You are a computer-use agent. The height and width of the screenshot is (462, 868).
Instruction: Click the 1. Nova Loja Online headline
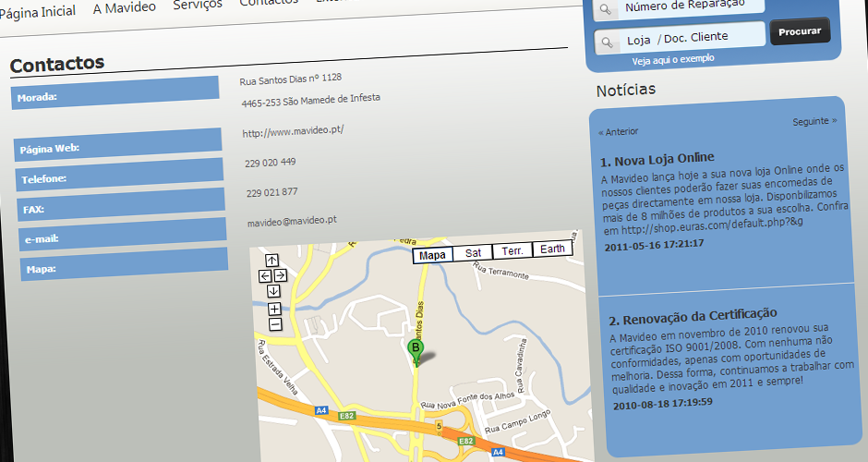click(x=657, y=160)
